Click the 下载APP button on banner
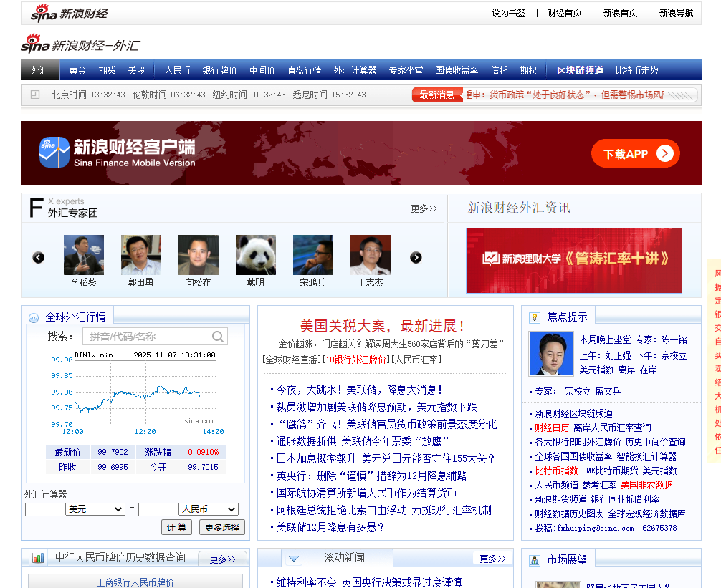 [x=635, y=153]
